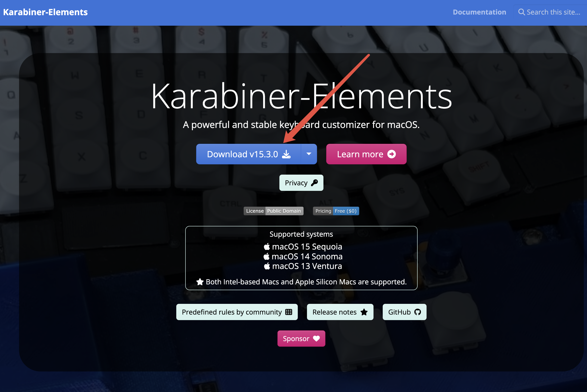Click the download tray icon in Download button
Screen dimensions: 587x392
point(286,154)
